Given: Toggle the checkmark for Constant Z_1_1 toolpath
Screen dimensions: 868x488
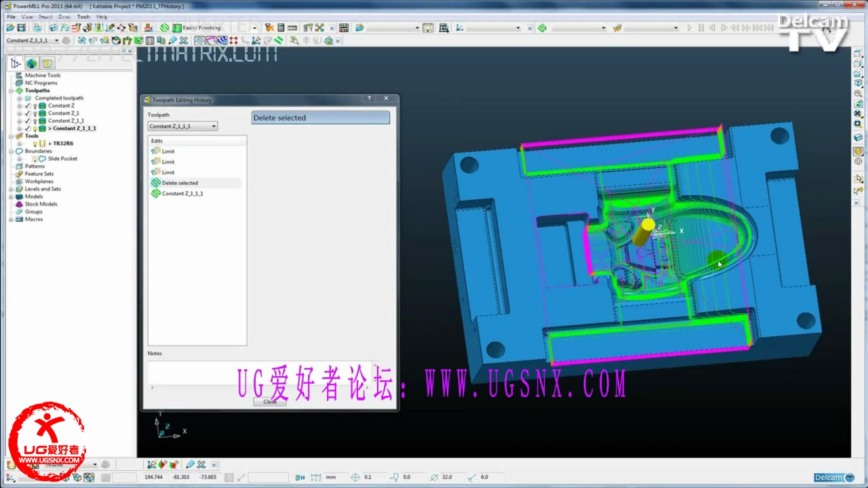Looking at the screenshot, I should pyautogui.click(x=27, y=121).
